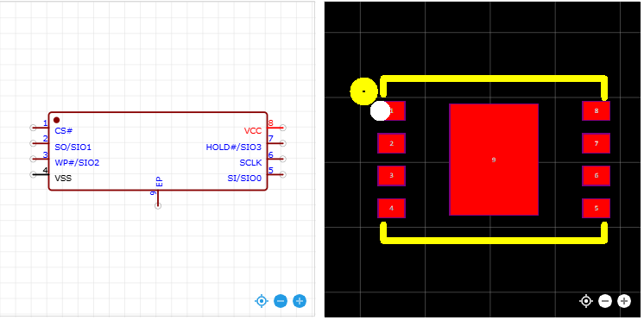
Task: Click zoom-in icon in schematic symbol viewer
Action: pyautogui.click(x=300, y=301)
